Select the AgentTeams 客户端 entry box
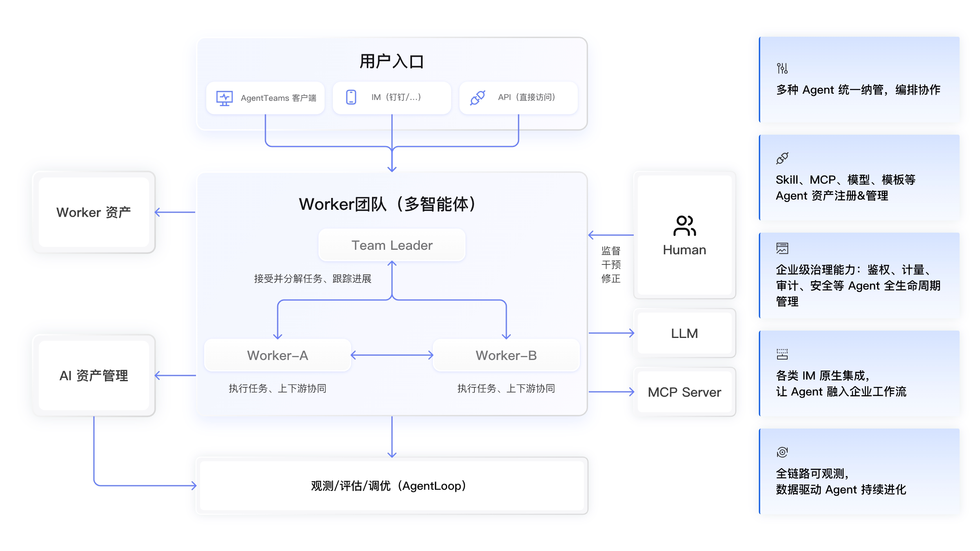The height and width of the screenshot is (551, 980). [x=265, y=98]
